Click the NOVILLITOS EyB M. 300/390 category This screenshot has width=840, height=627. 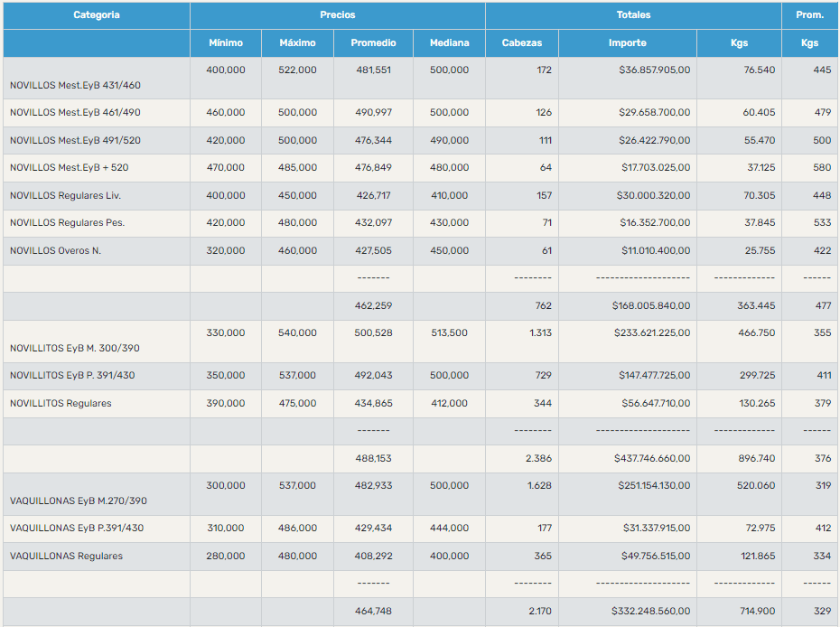click(74, 349)
